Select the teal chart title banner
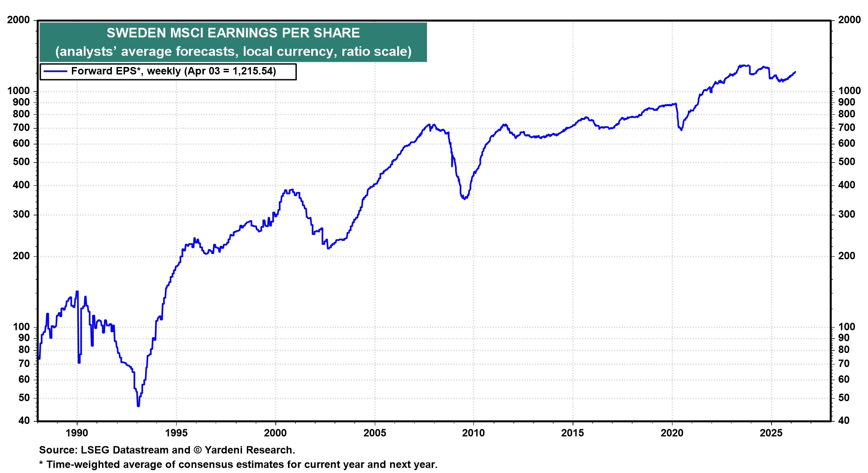Image resolution: width=868 pixels, height=473 pixels. pos(232,42)
